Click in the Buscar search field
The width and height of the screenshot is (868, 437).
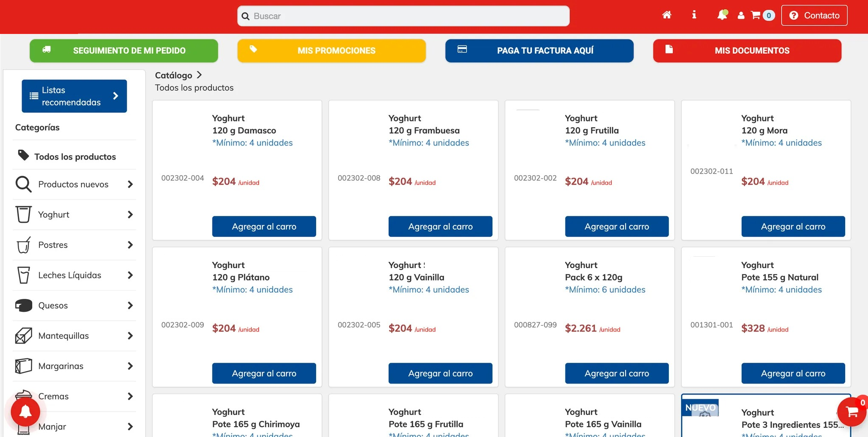[x=403, y=16]
